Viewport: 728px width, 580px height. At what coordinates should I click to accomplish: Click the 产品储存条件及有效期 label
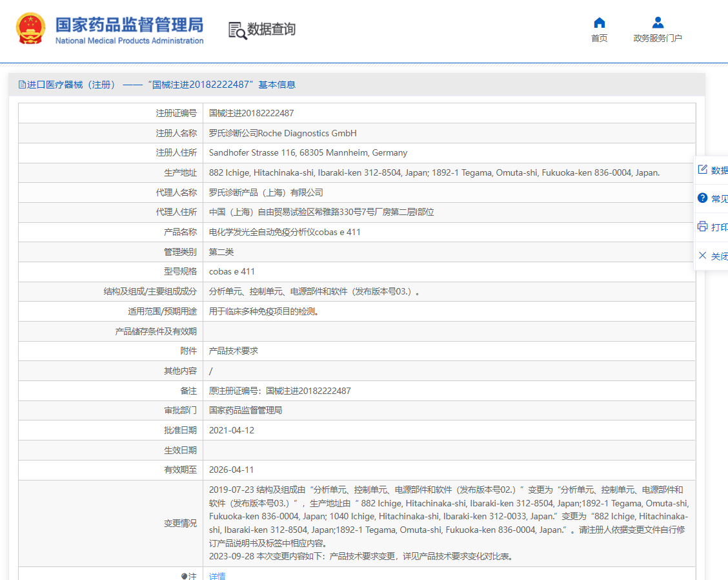click(156, 332)
